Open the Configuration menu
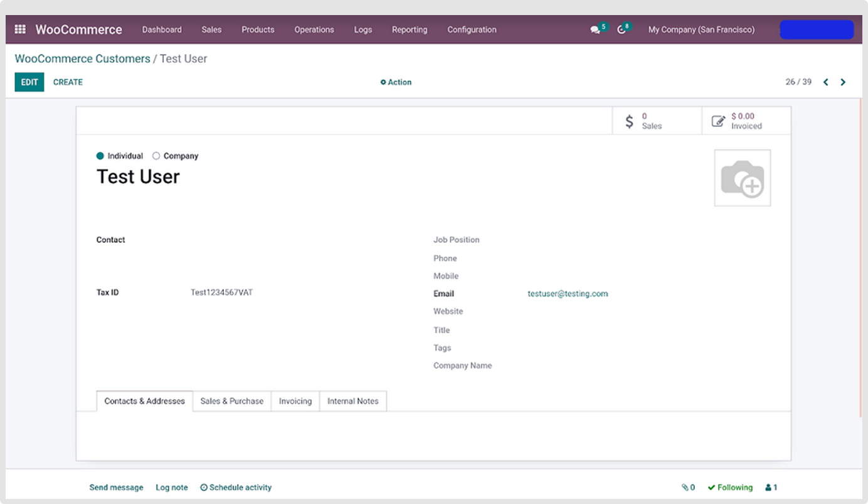The height and width of the screenshot is (504, 868). [x=472, y=29]
